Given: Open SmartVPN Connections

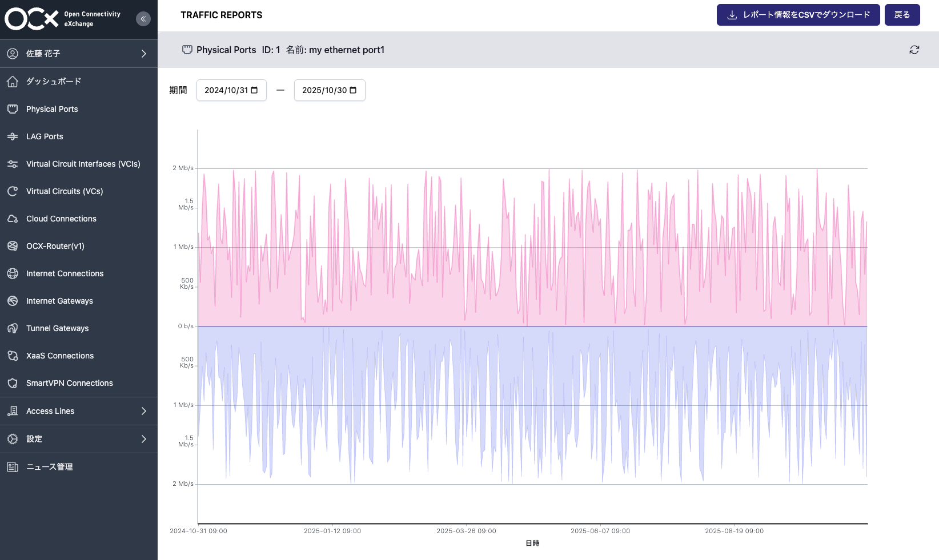Looking at the screenshot, I should 69,383.
